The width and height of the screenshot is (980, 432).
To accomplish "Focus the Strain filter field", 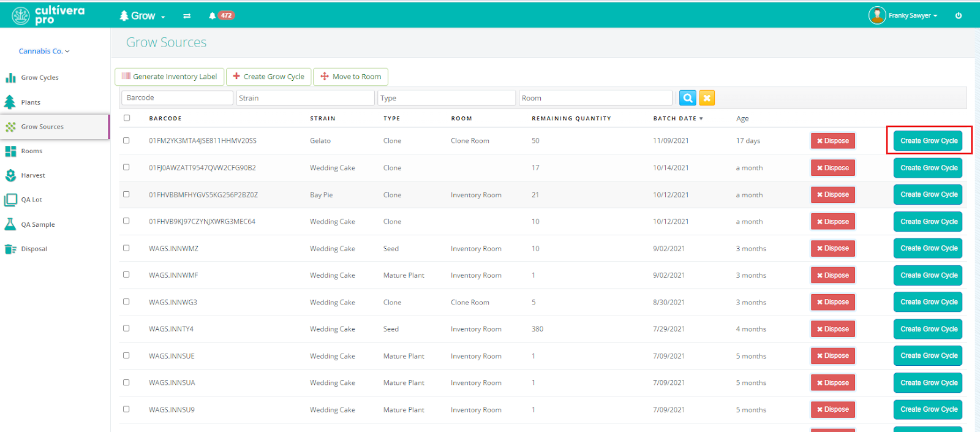I will point(305,98).
